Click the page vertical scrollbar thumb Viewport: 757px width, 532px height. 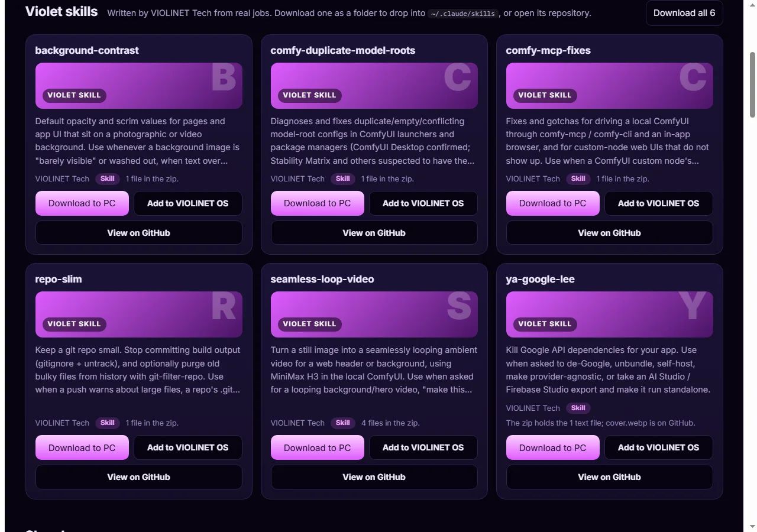(752, 85)
